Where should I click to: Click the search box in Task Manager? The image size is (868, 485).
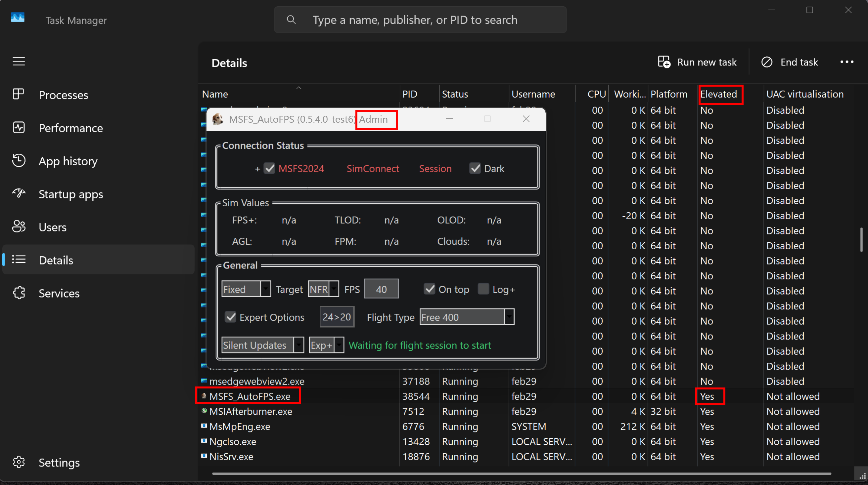tap(420, 20)
